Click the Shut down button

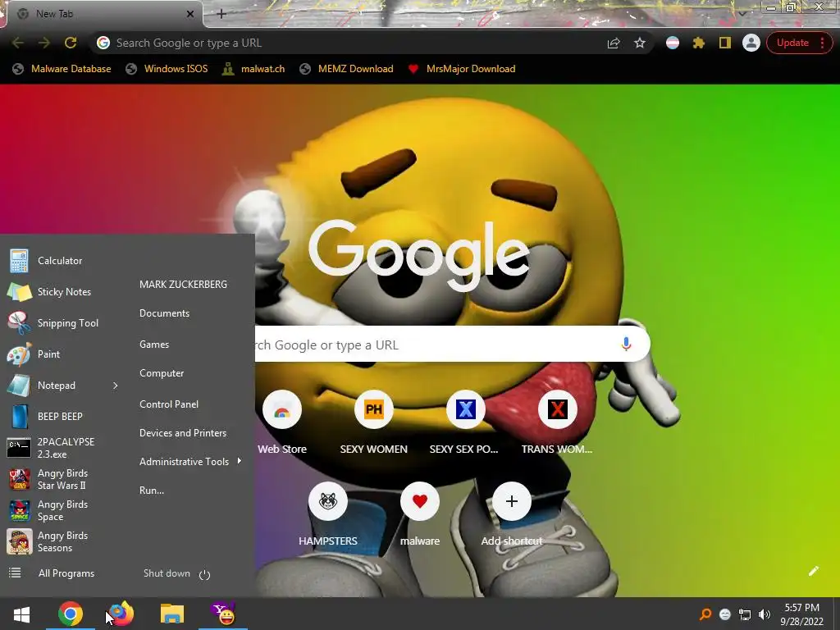click(x=167, y=573)
